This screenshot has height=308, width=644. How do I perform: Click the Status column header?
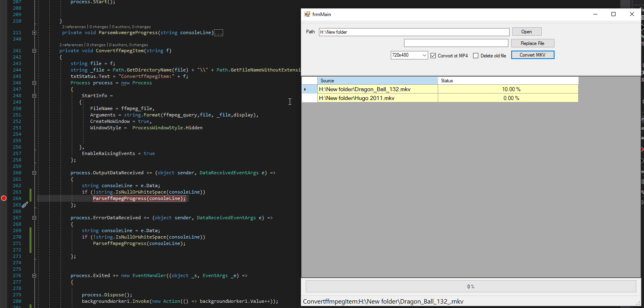pos(508,81)
